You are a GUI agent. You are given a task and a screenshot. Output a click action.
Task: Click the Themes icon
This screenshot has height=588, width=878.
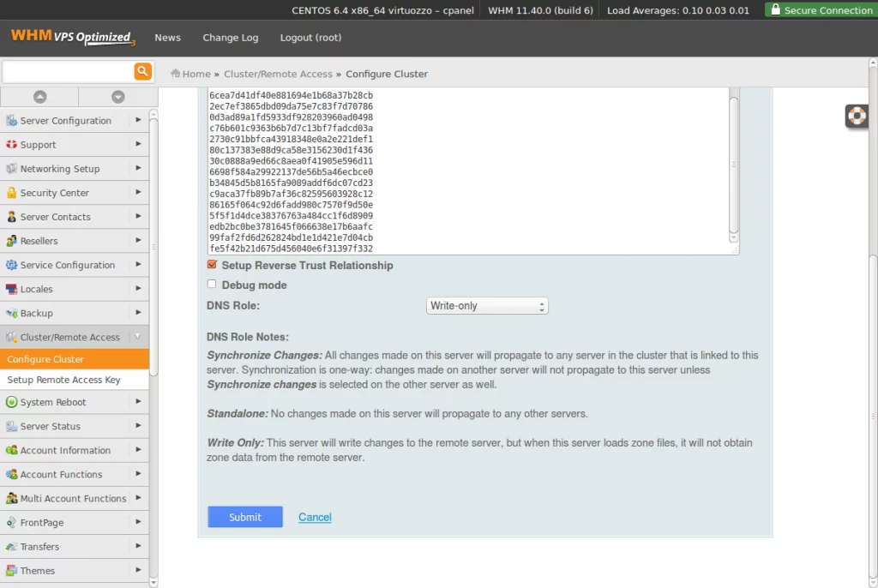(11, 571)
